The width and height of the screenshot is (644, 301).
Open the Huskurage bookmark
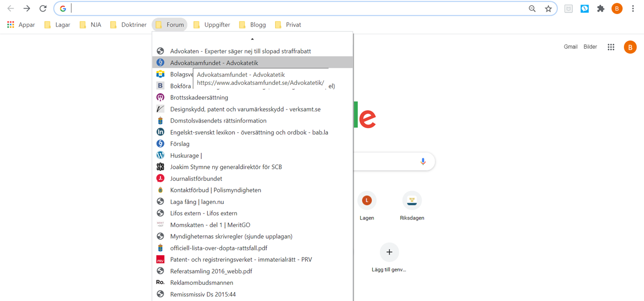pos(252,155)
